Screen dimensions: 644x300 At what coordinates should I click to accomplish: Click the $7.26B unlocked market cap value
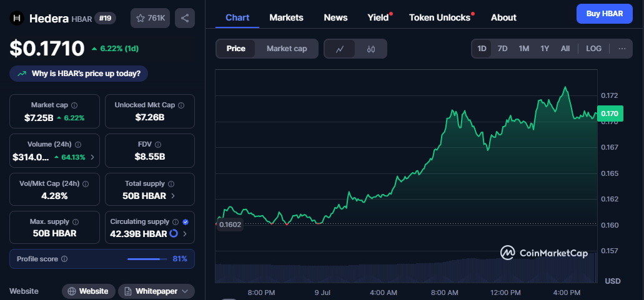point(150,118)
